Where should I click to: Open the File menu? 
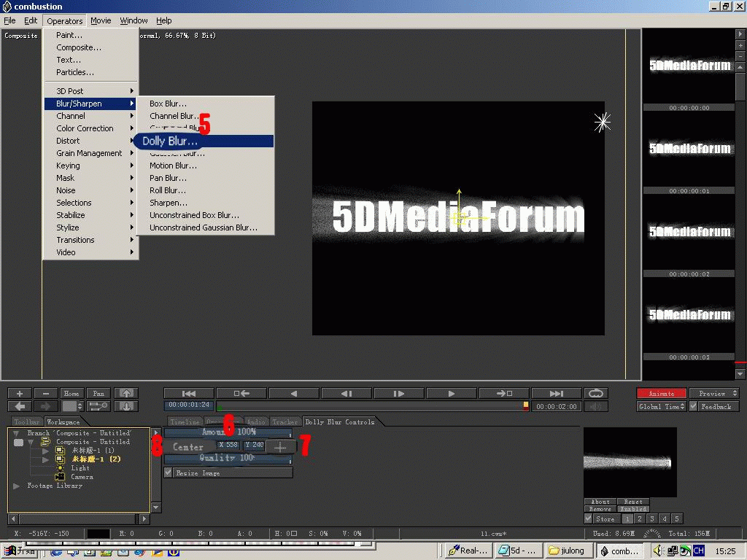point(9,20)
